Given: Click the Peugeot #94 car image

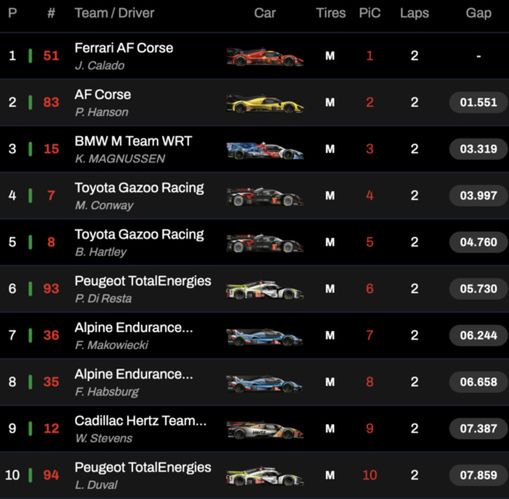Looking at the screenshot, I should point(265,476).
